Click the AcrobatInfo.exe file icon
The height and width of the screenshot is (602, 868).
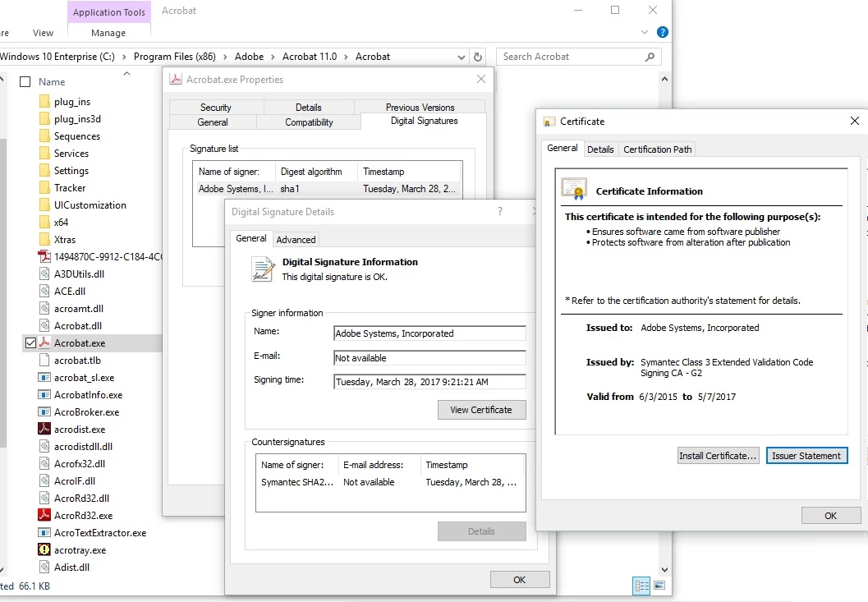tap(44, 394)
